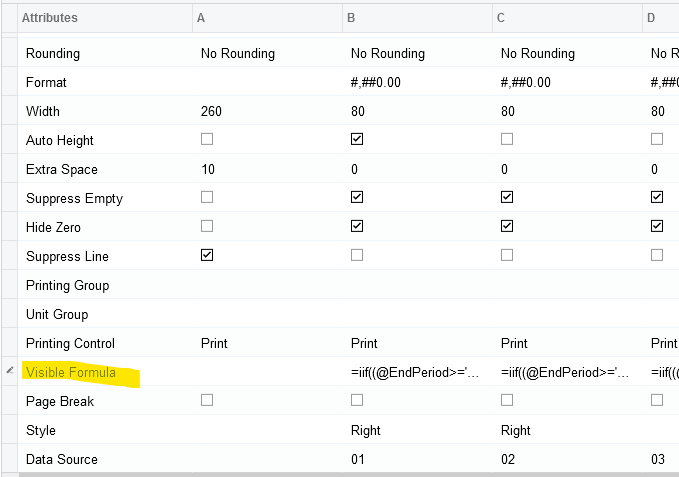Edit Width value 80 in column B
The height and width of the screenshot is (477, 679).
(x=417, y=111)
